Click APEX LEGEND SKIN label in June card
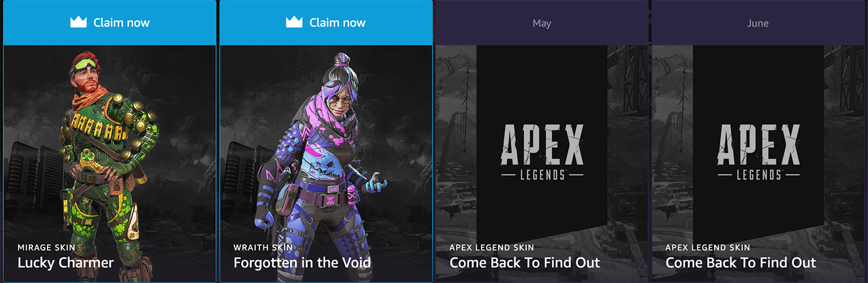 (x=708, y=248)
